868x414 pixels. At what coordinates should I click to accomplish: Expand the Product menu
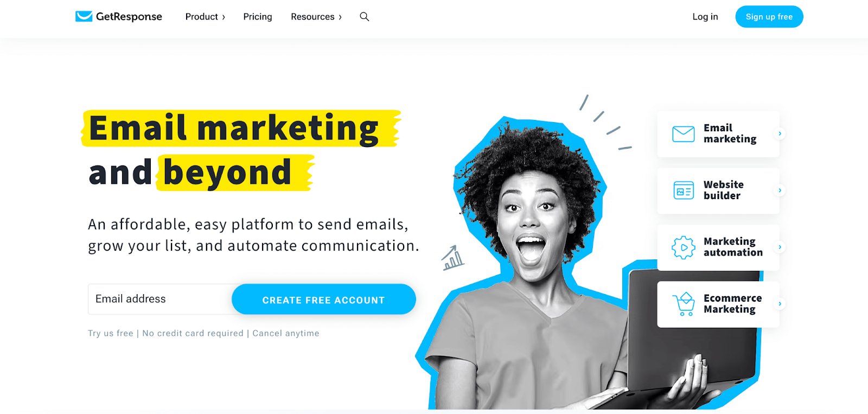tap(205, 17)
